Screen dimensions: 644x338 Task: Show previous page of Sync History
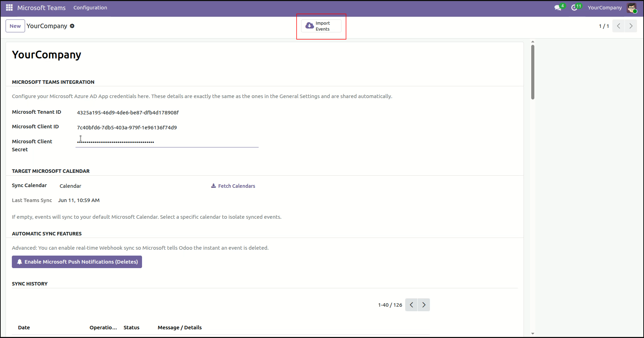point(411,305)
